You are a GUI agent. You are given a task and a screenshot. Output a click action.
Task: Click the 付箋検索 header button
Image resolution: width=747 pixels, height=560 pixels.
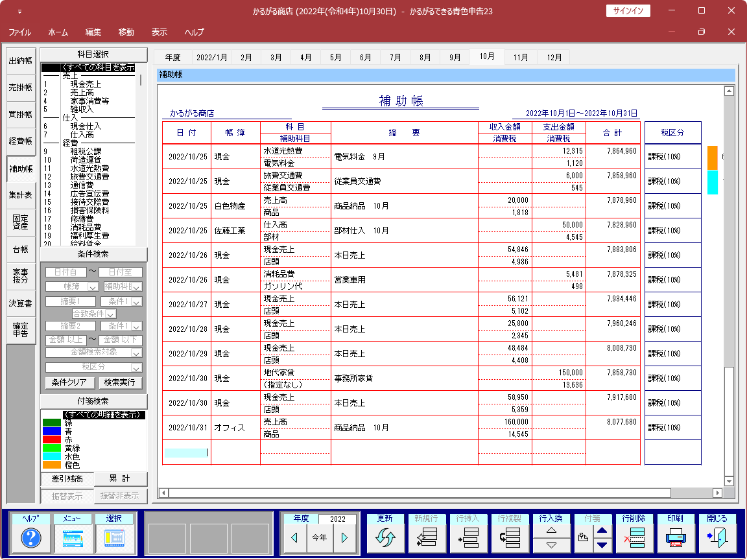[93, 401]
